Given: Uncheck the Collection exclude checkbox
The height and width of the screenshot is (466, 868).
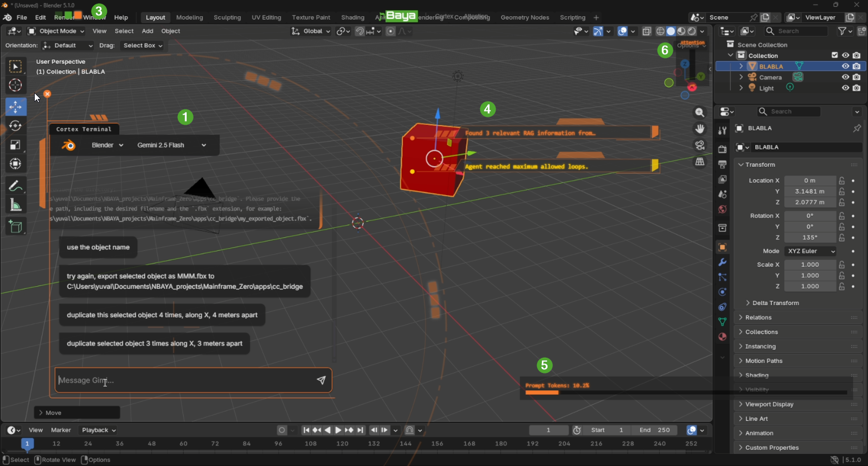Looking at the screenshot, I should [x=834, y=55].
